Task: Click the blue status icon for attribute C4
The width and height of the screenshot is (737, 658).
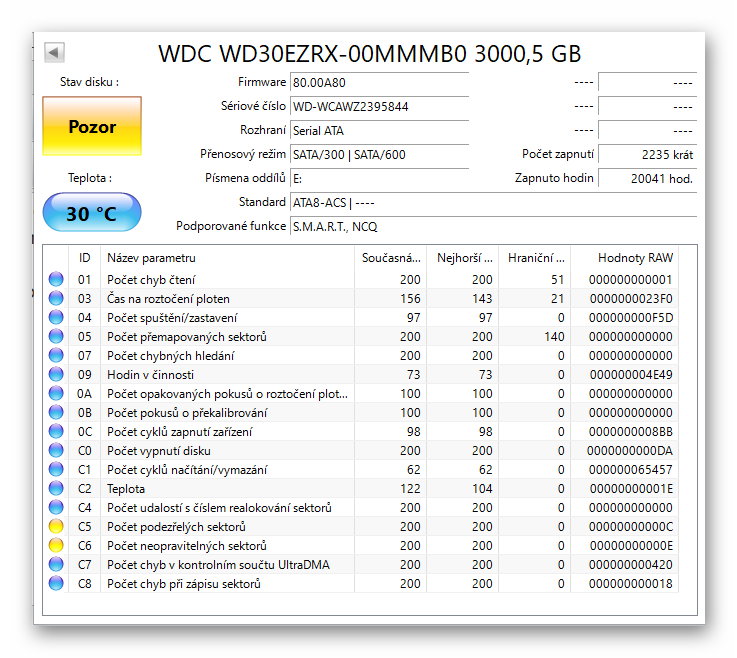Action: point(56,508)
